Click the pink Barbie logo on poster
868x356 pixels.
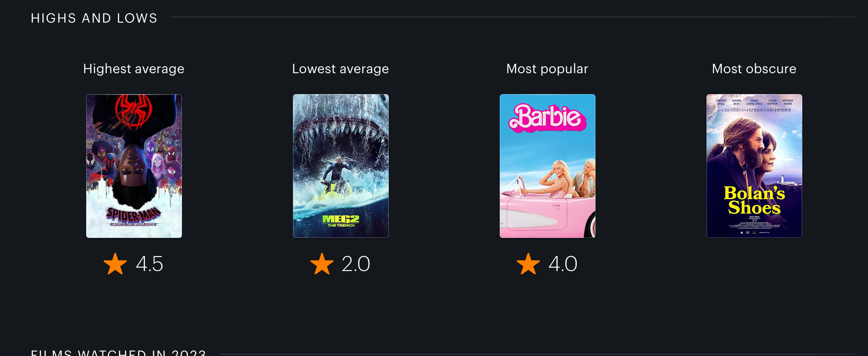tap(548, 118)
